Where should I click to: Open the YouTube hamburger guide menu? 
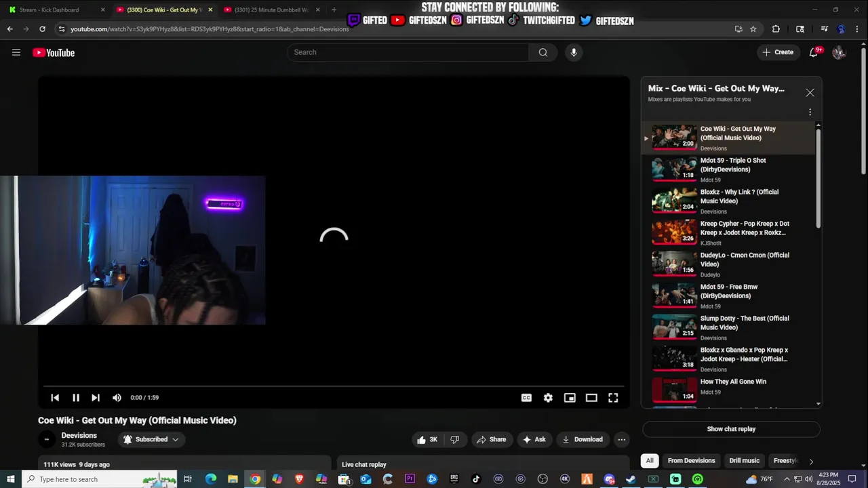[x=16, y=52]
